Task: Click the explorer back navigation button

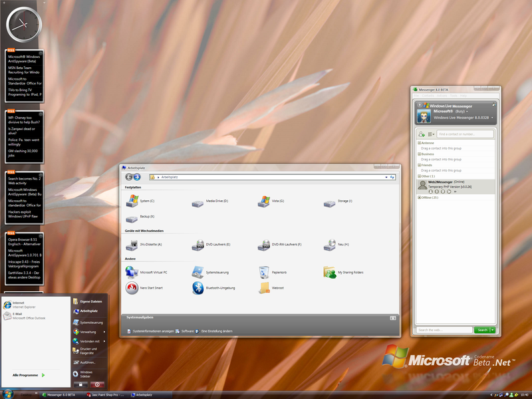Action: point(128,177)
